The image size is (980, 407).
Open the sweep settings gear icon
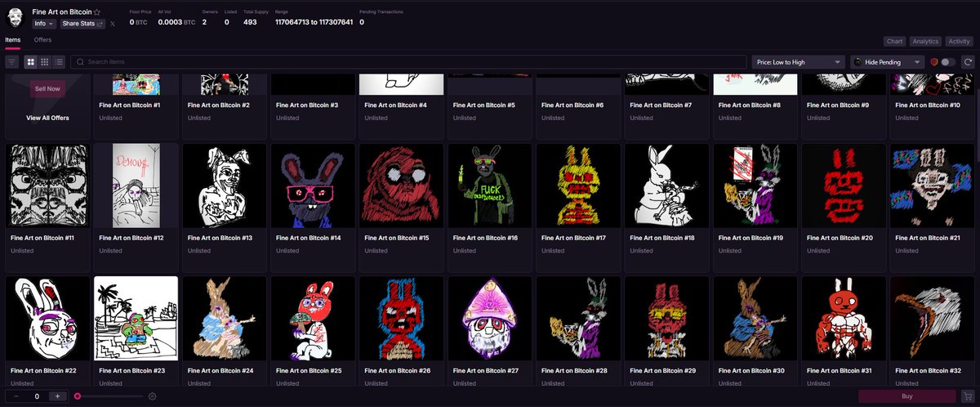point(152,396)
